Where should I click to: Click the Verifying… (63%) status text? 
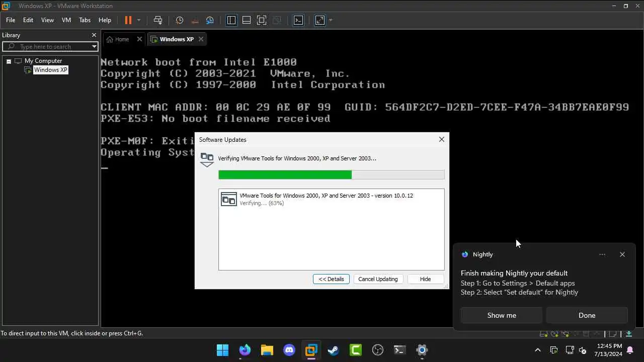262,203
